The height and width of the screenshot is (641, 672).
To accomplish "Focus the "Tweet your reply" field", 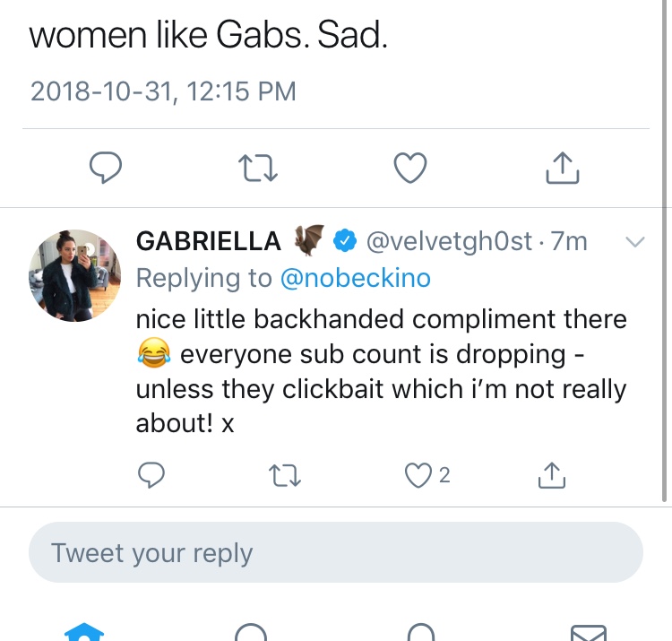I will 335,552.
